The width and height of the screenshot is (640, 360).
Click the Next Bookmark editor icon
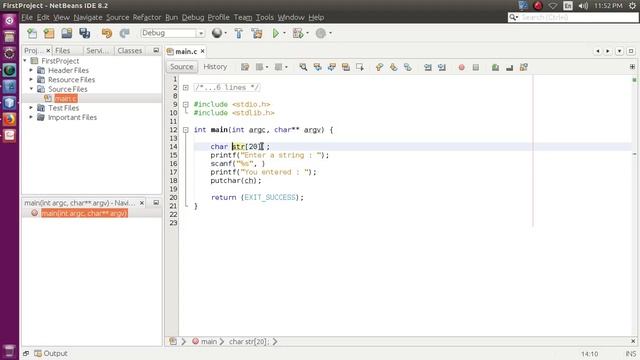[x=393, y=67]
